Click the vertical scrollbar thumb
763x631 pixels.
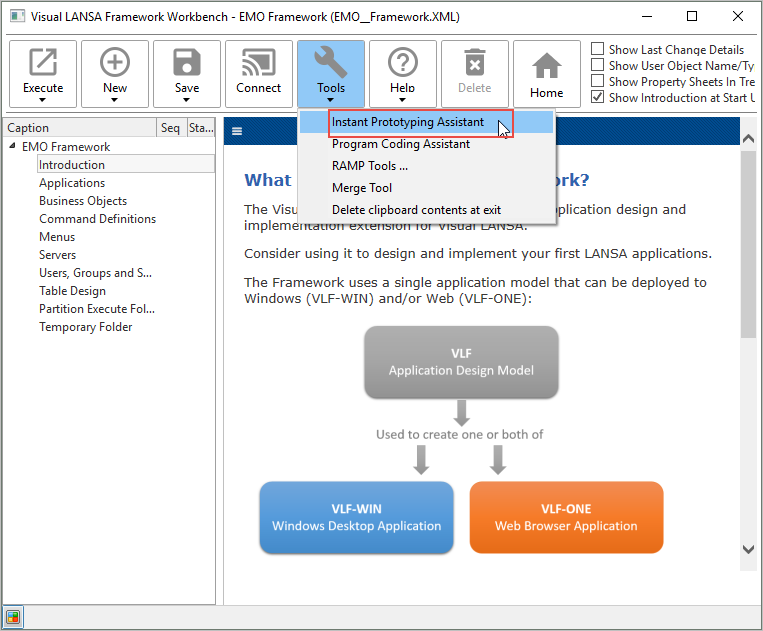point(748,244)
